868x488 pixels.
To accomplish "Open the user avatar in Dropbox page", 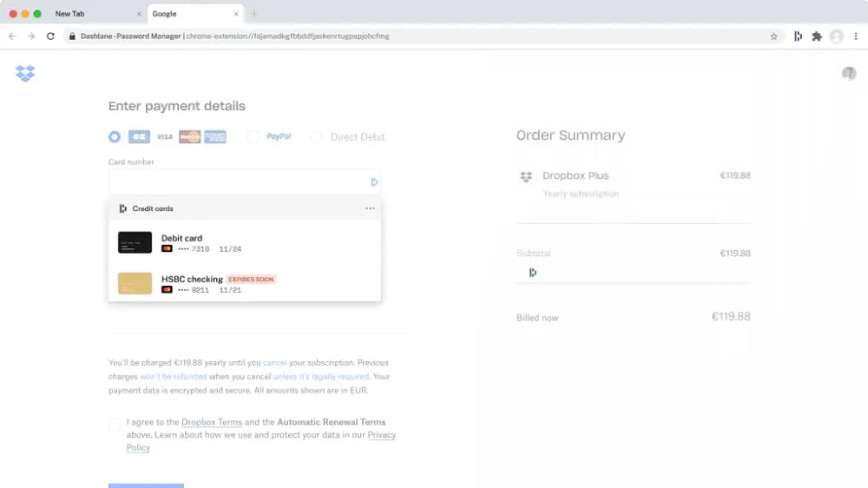I will point(849,73).
